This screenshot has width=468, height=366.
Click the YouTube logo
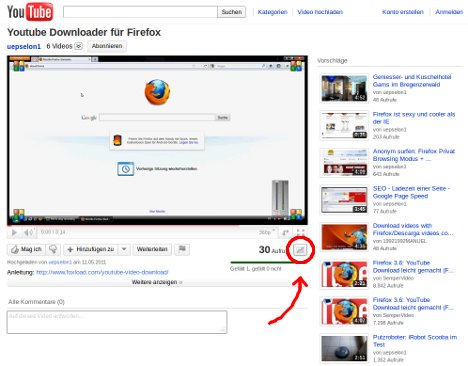[x=30, y=12]
